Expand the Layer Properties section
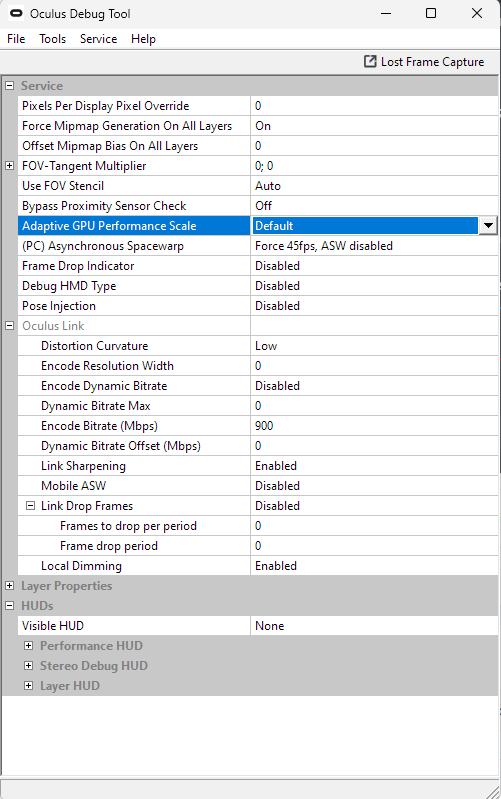This screenshot has height=799, width=501. coord(9,585)
